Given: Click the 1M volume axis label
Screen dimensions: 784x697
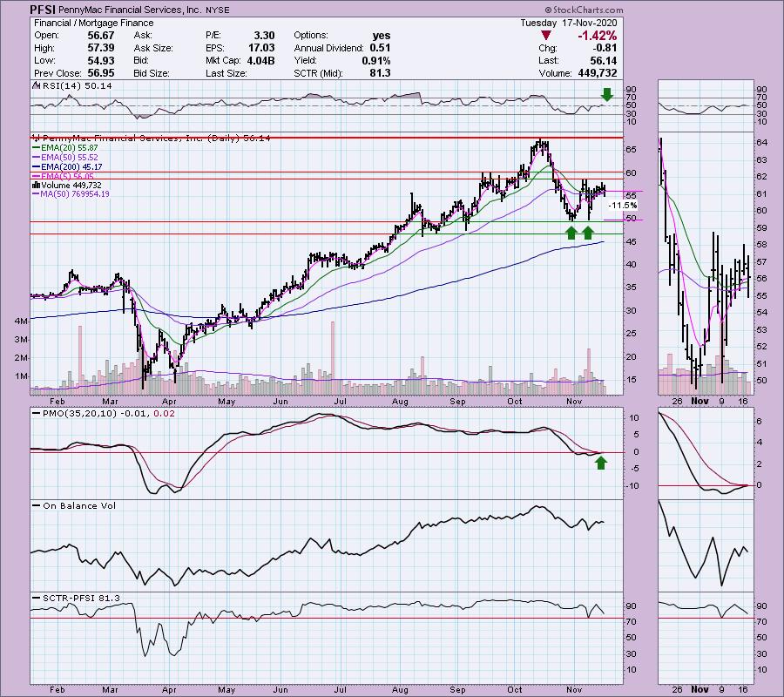Looking at the screenshot, I should pyautogui.click(x=22, y=376).
